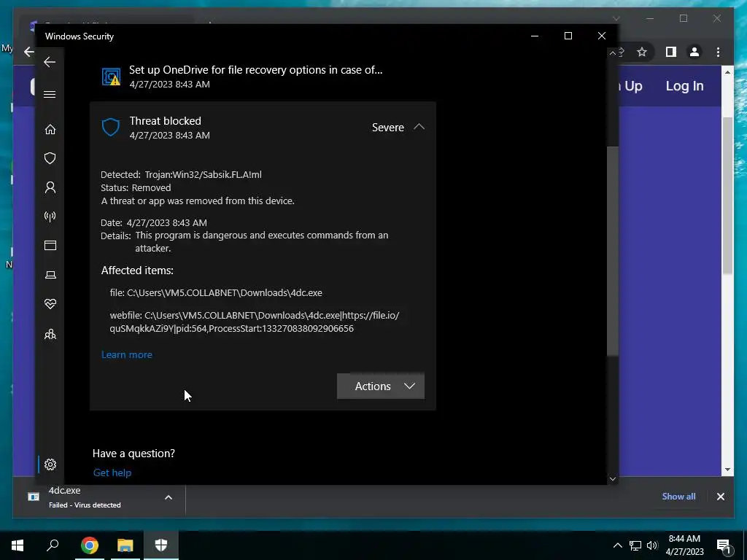This screenshot has width=747, height=560.
Task: Open Account protection person icon
Action: tap(50, 187)
